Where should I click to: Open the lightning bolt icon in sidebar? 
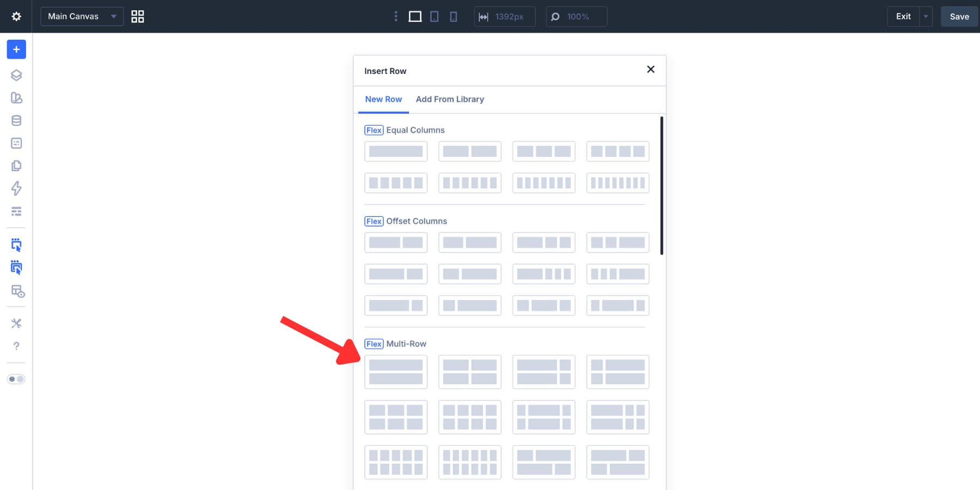[x=16, y=188]
